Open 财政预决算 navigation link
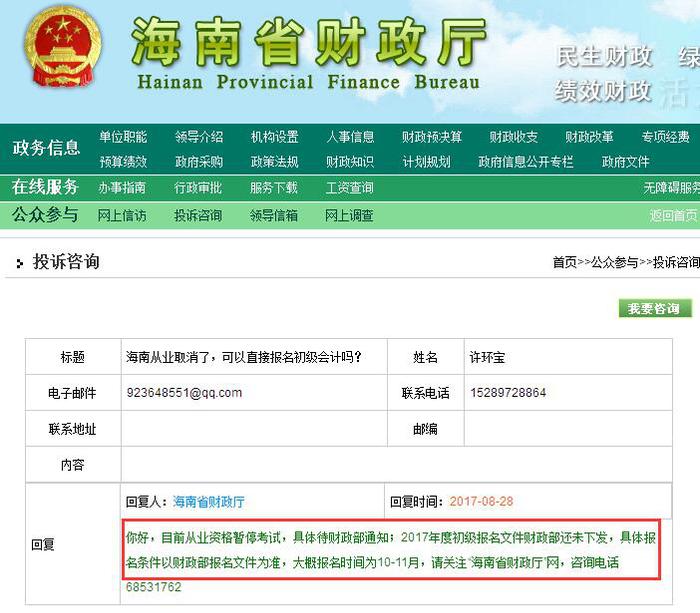700x613 pixels. click(432, 137)
